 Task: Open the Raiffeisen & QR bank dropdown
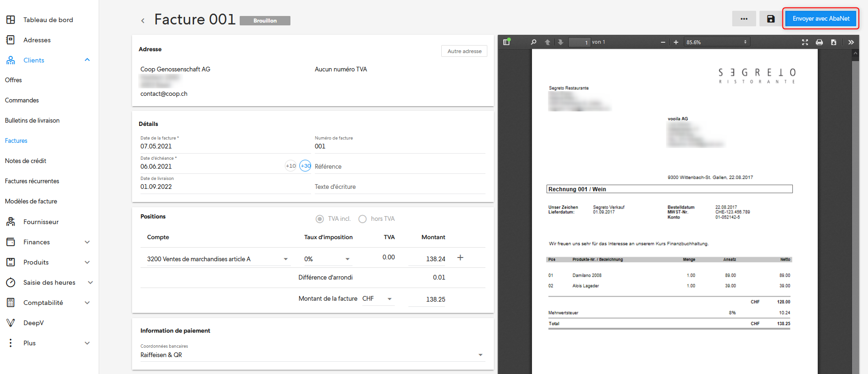312,355
